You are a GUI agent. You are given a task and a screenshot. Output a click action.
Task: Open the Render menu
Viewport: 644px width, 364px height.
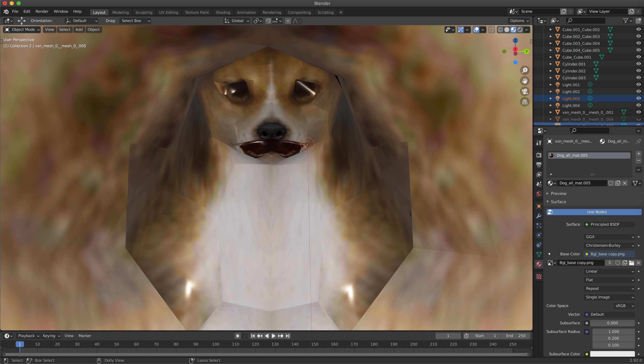(42, 12)
